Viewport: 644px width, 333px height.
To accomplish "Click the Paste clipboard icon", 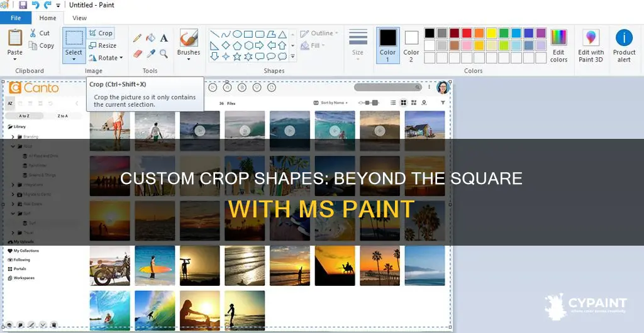I will 15,38.
